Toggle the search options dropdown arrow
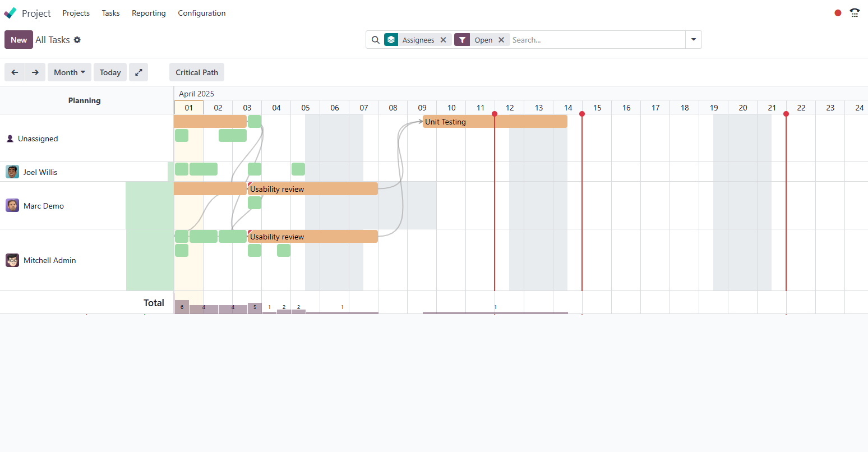The height and width of the screenshot is (452, 868). pos(694,40)
